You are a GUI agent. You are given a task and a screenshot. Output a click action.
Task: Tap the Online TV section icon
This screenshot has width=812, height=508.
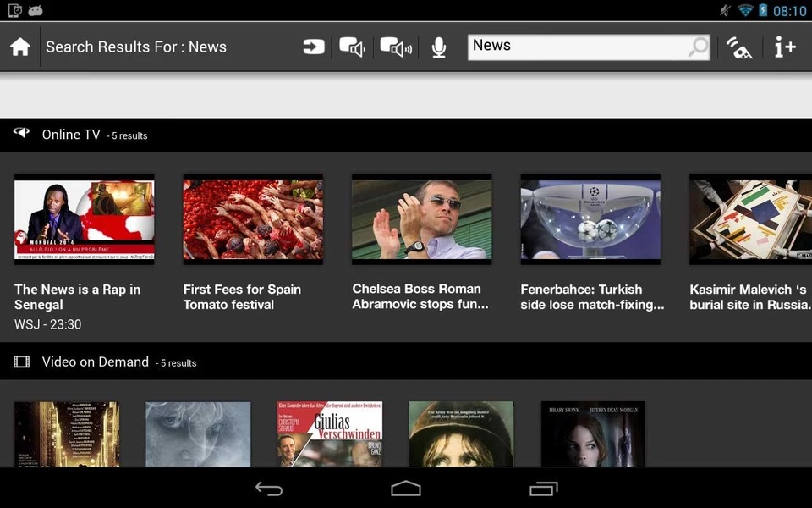22,133
